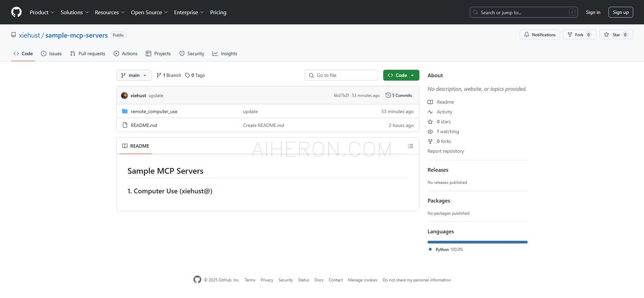Open the xiehust commit author link
The image size is (644, 298).
(x=138, y=95)
